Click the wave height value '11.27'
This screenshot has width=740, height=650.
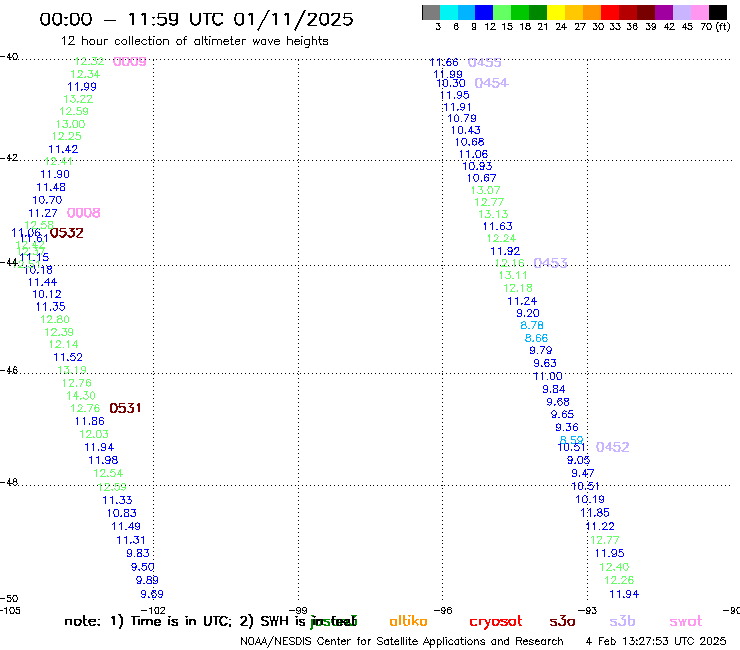pos(43,213)
